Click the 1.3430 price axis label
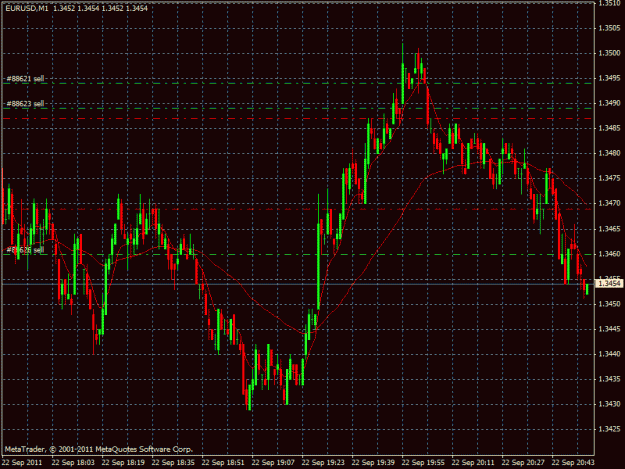The height and width of the screenshot is (469, 625). click(x=609, y=404)
